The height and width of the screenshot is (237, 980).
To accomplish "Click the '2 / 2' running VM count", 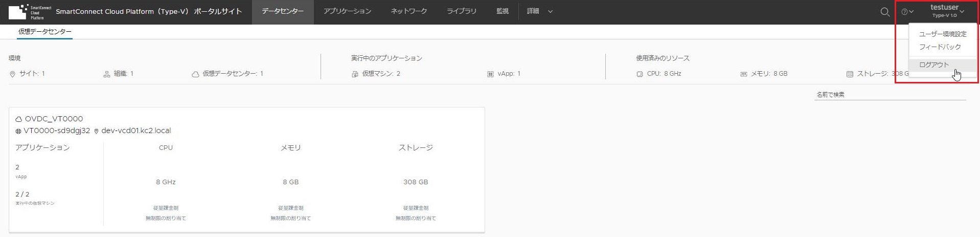I will pyautogui.click(x=22, y=195).
